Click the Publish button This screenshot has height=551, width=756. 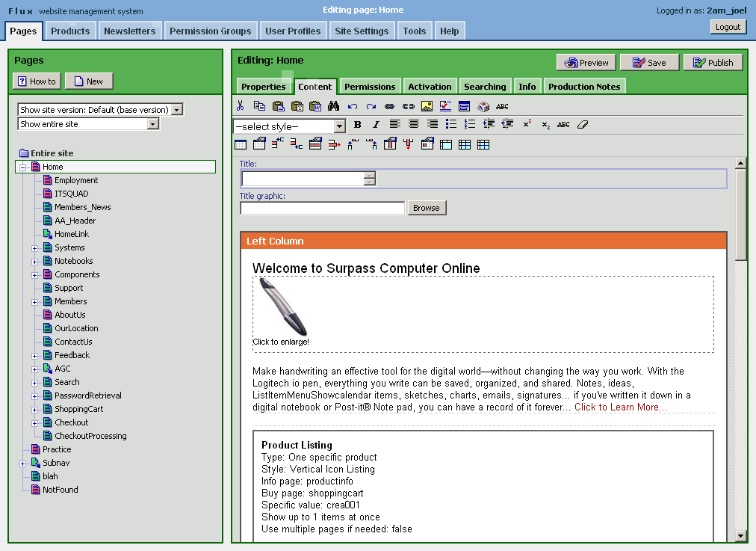[x=713, y=63]
